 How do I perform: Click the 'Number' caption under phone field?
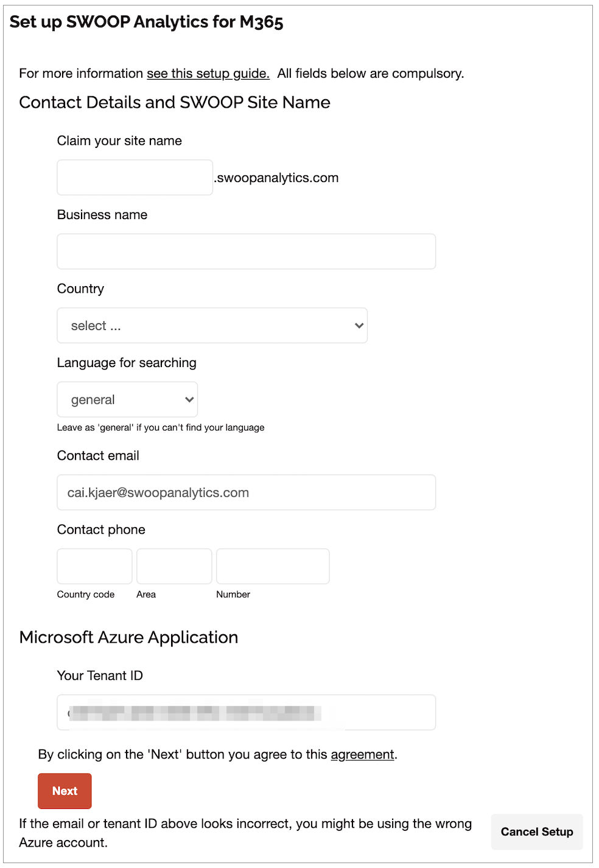tap(233, 594)
